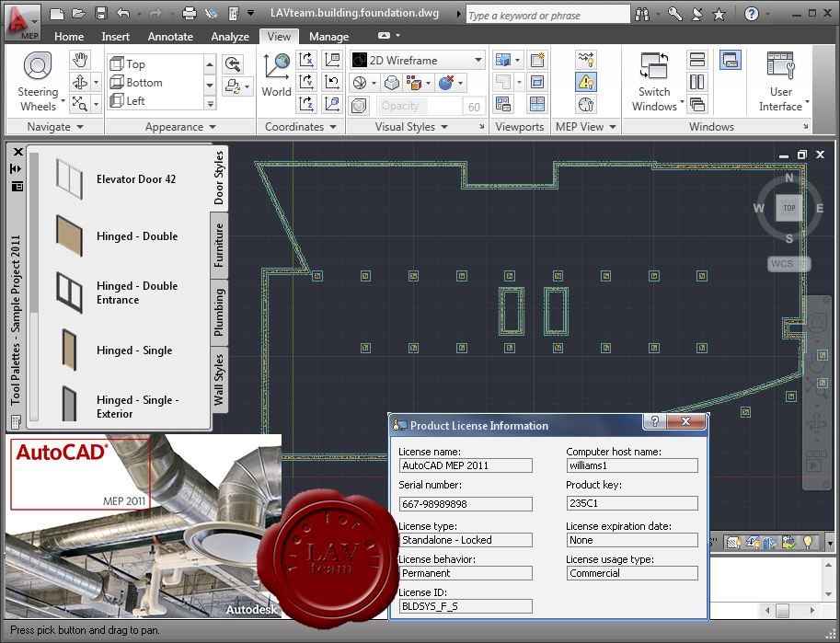Image resolution: width=840 pixels, height=643 pixels.
Task: Switch to the Home ribbon tab
Action: pyautogui.click(x=69, y=37)
